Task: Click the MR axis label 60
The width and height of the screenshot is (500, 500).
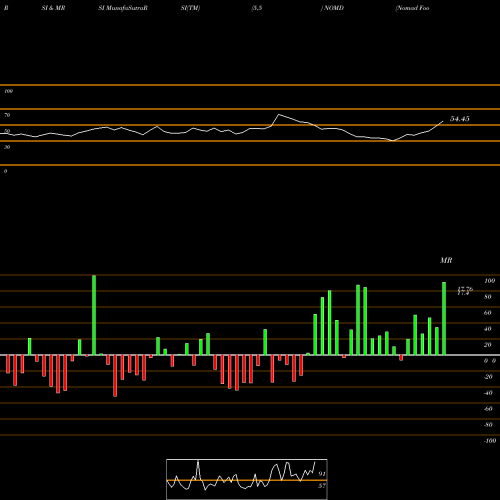Action: [x=488, y=313]
